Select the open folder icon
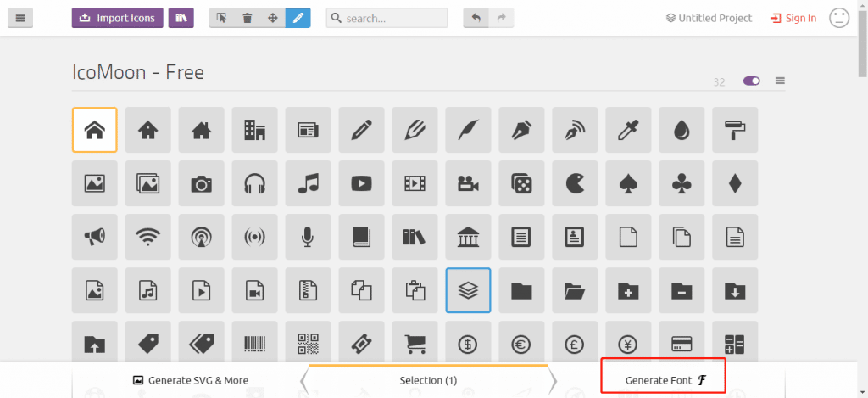 point(575,290)
